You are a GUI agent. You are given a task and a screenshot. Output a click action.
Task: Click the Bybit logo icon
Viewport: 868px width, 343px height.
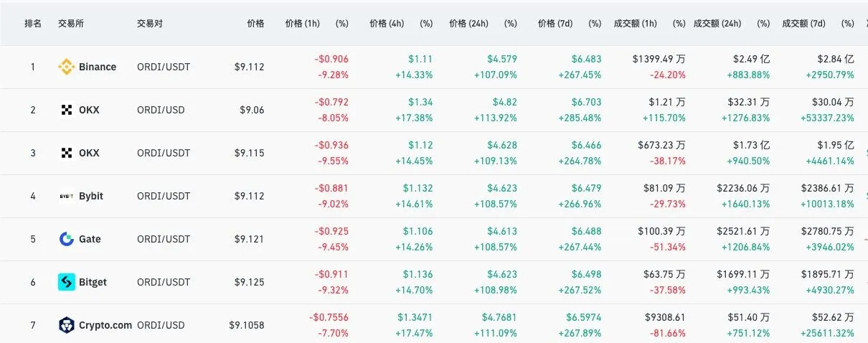[67, 196]
